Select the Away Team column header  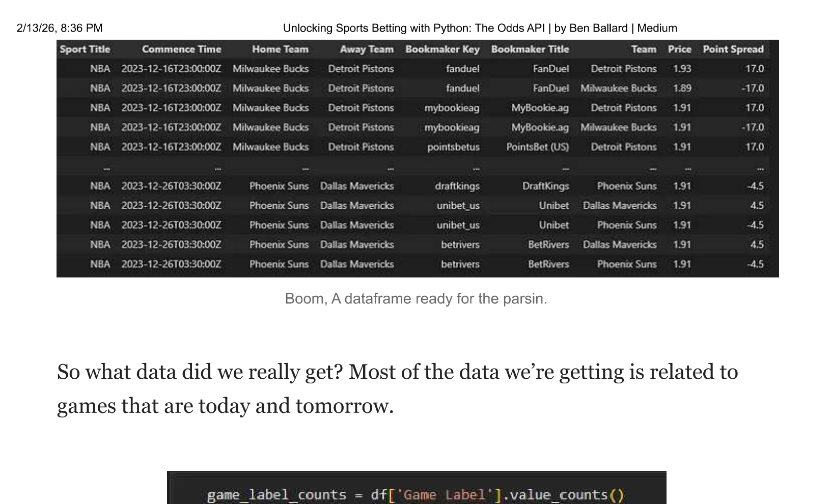click(x=367, y=49)
